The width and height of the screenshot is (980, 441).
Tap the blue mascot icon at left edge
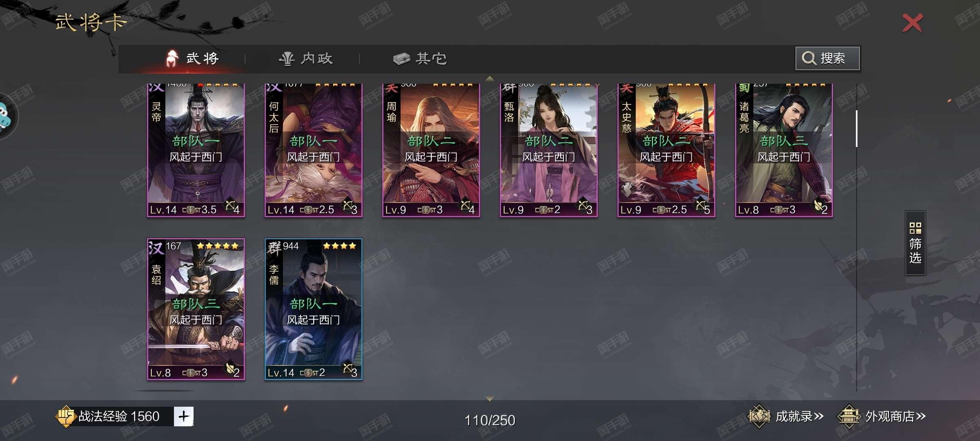(6, 116)
